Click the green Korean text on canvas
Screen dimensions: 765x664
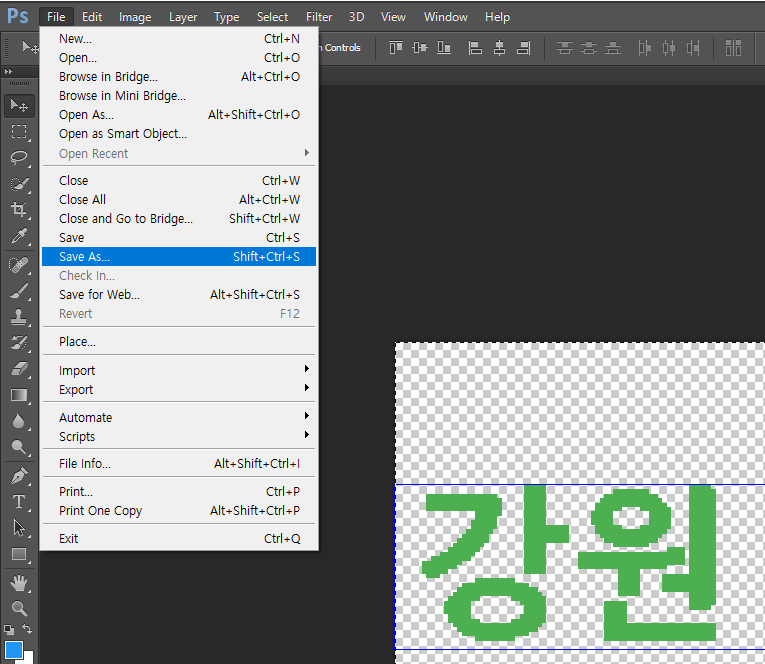[x=569, y=563]
